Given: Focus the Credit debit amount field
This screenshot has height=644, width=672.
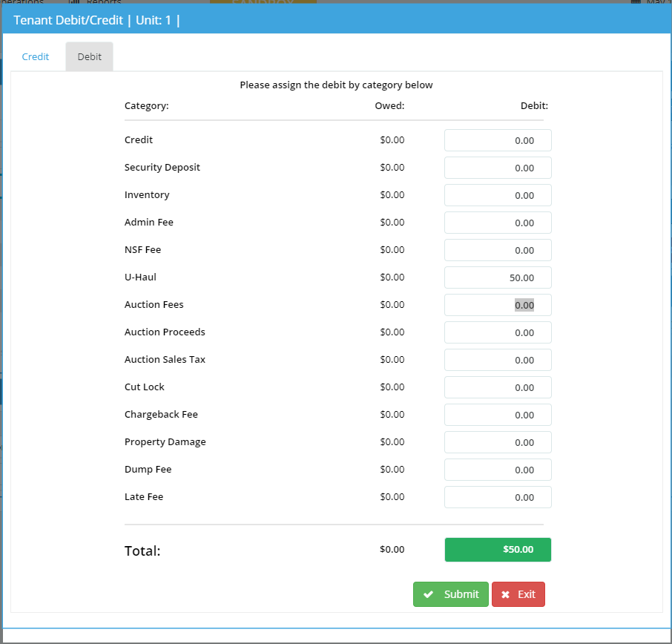Looking at the screenshot, I should [498, 140].
